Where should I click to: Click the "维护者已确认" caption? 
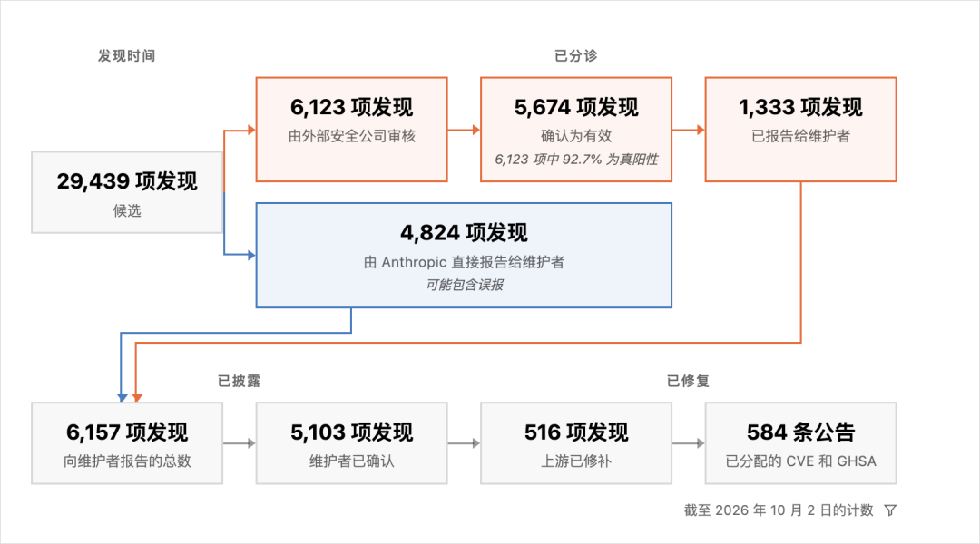(351, 461)
